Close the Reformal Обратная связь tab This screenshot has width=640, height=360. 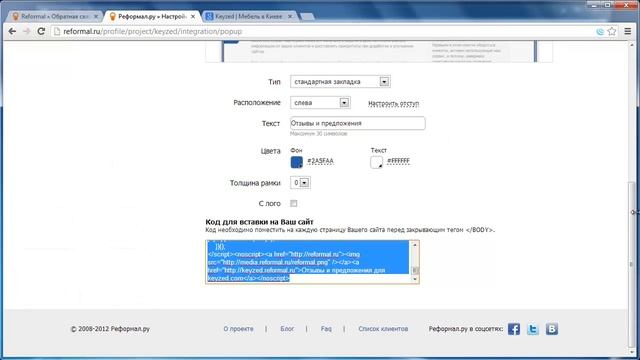(96, 16)
